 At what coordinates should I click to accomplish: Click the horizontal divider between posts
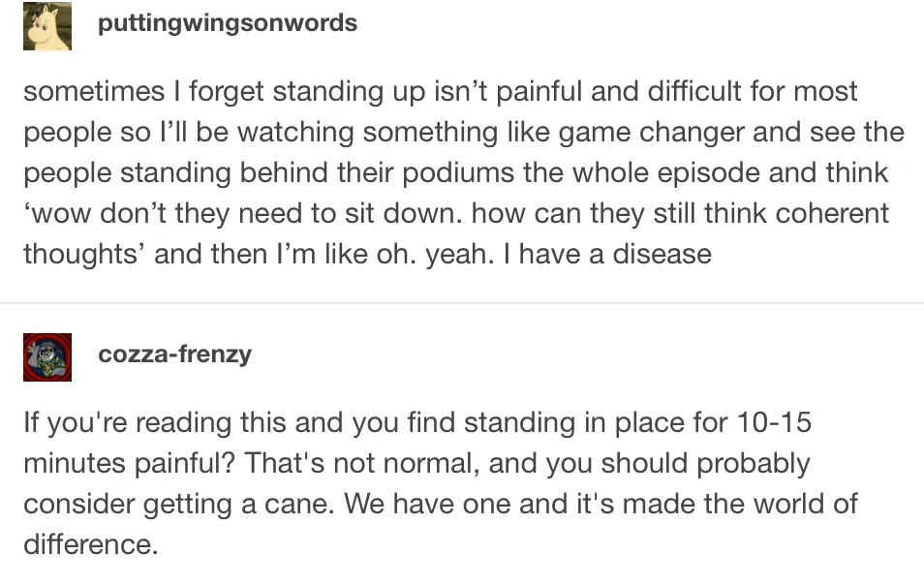click(x=462, y=303)
